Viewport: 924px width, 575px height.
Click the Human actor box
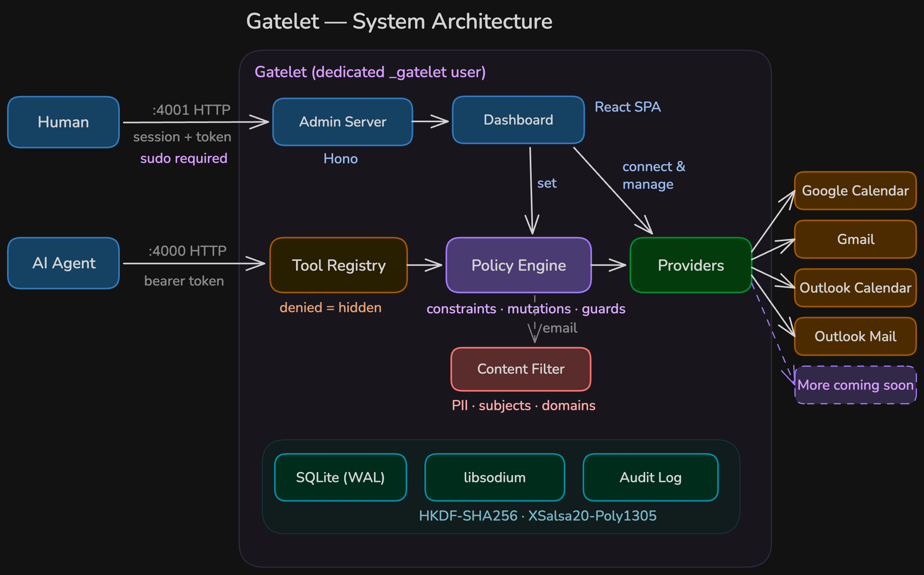point(63,122)
